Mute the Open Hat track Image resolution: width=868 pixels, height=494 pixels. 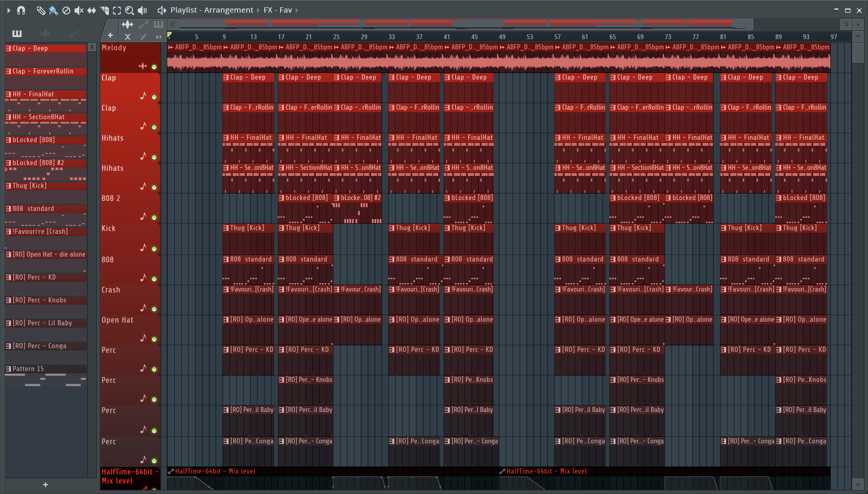click(x=154, y=339)
